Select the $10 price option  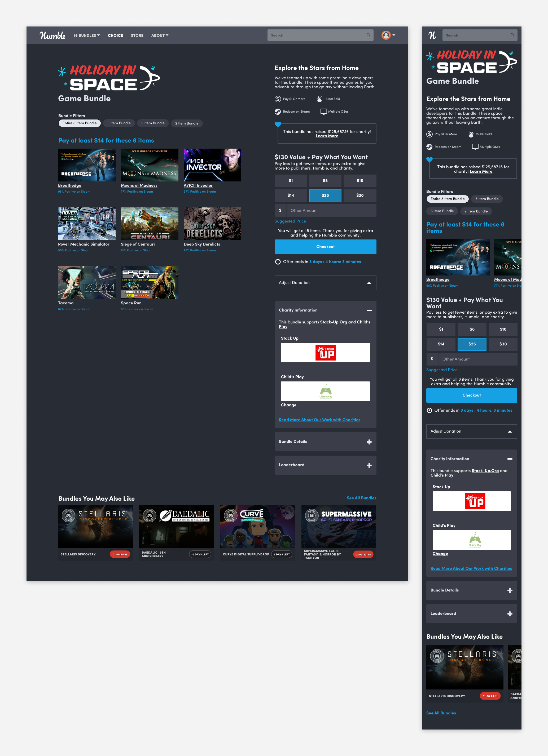pos(360,181)
